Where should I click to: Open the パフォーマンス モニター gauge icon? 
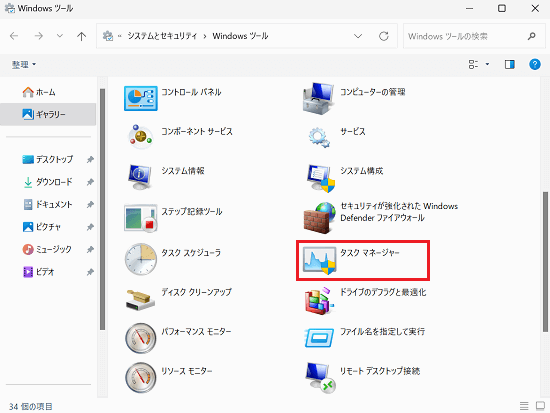tap(141, 338)
